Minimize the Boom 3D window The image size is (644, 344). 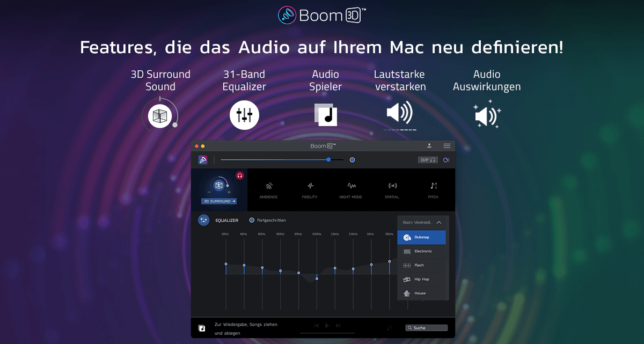point(203,146)
